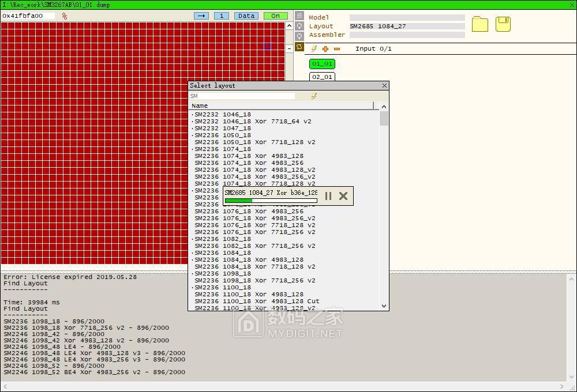Pause the layout search progress
The width and height of the screenshot is (577, 392).
pyautogui.click(x=328, y=196)
